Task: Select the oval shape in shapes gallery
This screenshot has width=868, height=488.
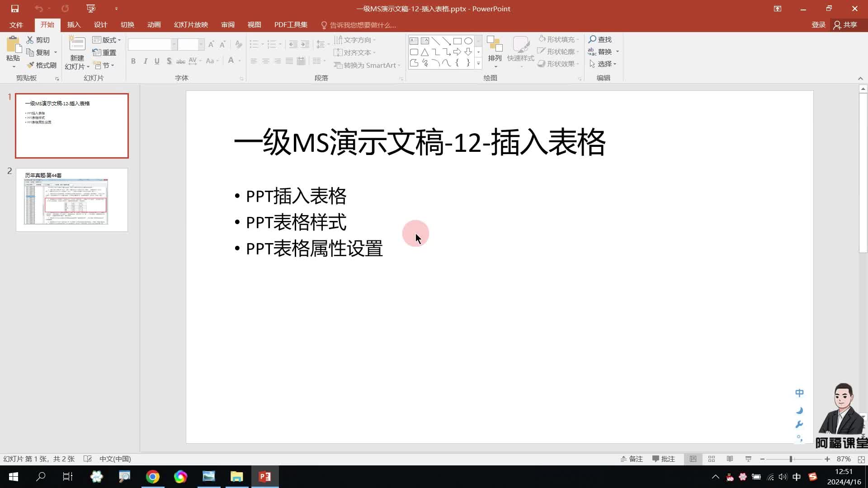Action: point(468,41)
